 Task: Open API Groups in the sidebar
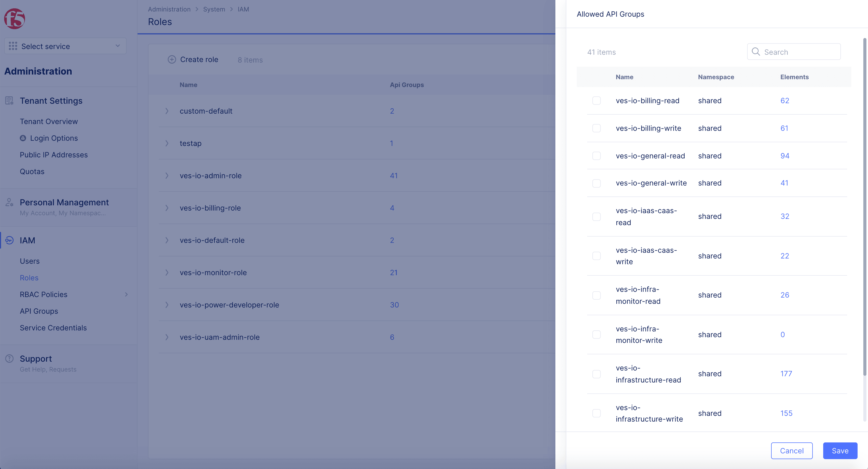(x=39, y=311)
